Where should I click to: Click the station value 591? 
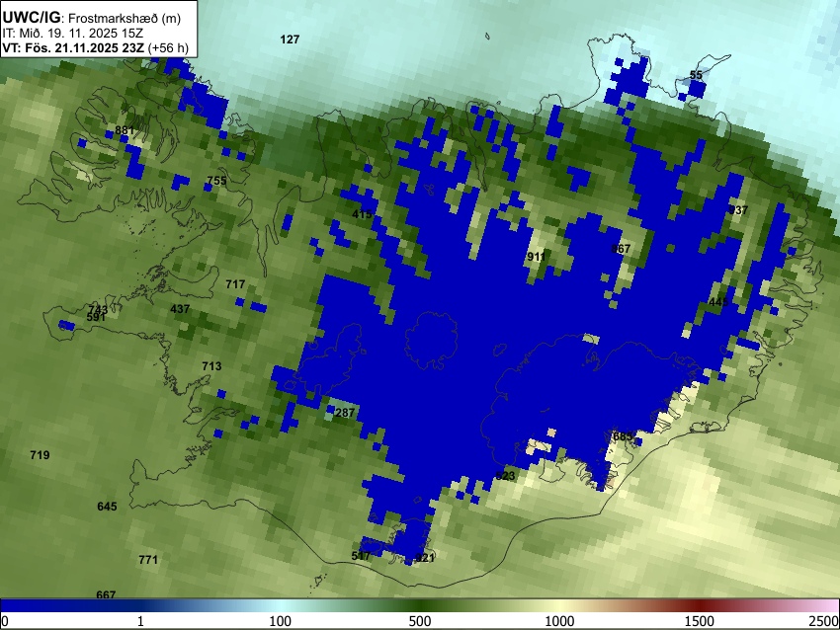[x=96, y=317]
